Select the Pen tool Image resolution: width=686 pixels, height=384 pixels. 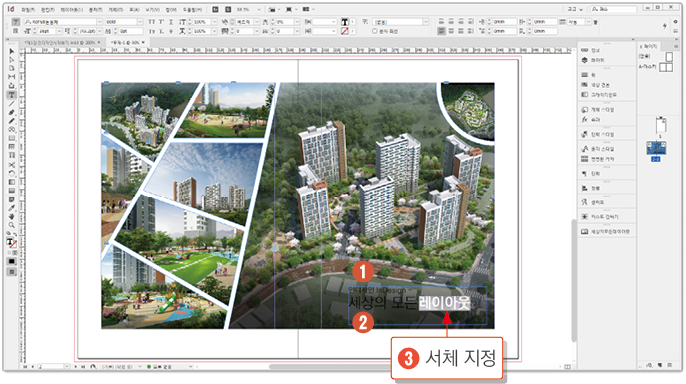click(12, 112)
